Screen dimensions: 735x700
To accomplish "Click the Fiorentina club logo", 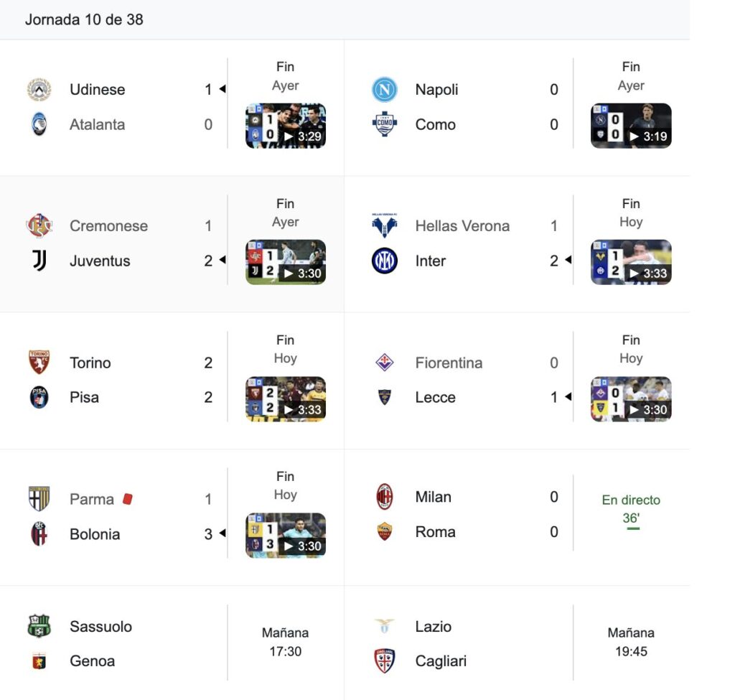I will (384, 363).
